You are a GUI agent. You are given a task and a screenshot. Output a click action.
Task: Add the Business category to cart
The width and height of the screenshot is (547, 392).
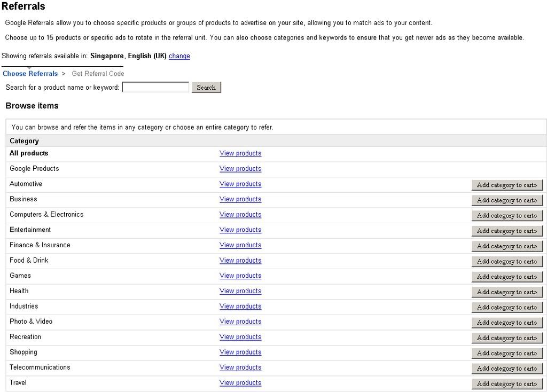click(507, 200)
